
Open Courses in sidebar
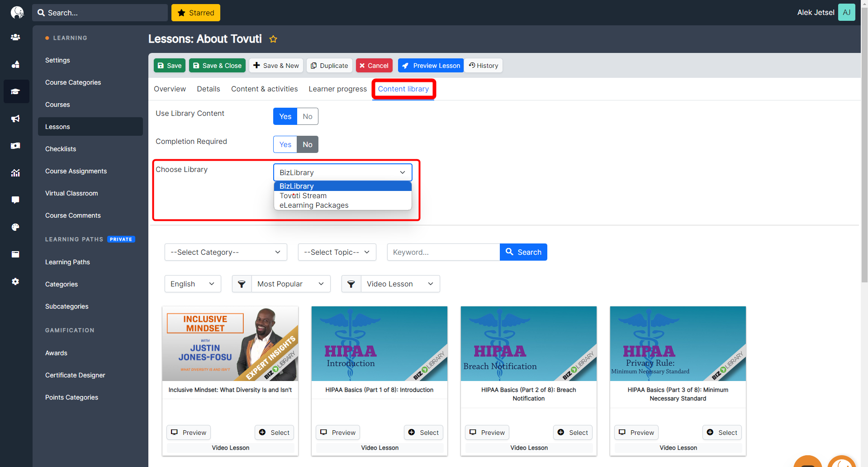point(57,105)
